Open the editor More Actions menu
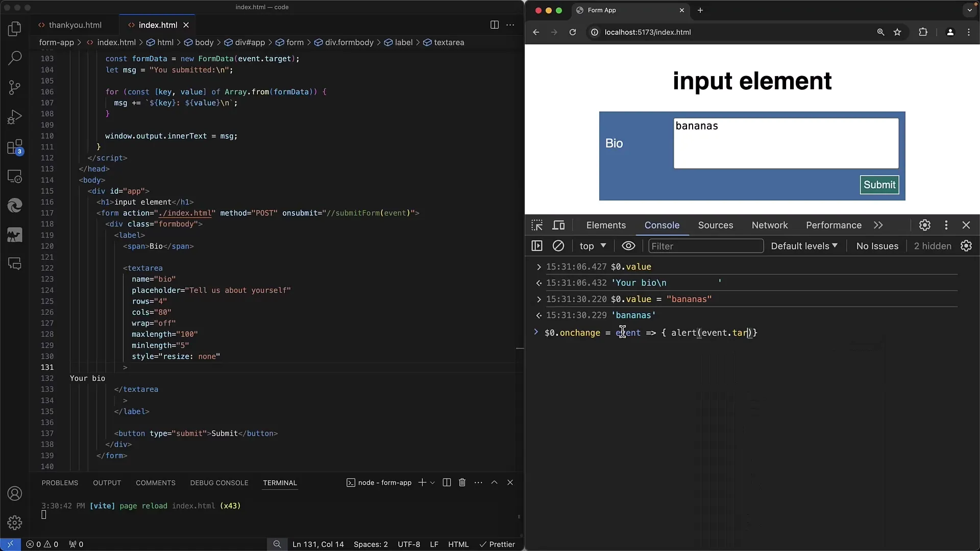Image resolution: width=980 pixels, height=551 pixels. pyautogui.click(x=510, y=25)
